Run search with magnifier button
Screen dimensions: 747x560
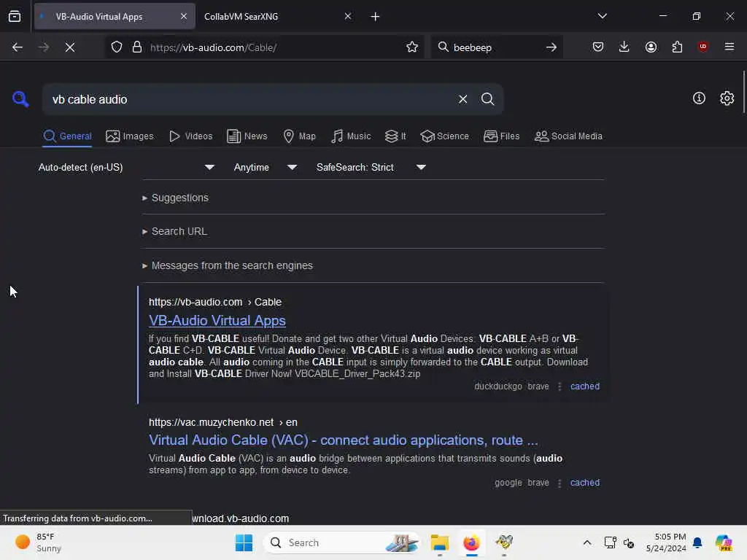pyautogui.click(x=487, y=99)
